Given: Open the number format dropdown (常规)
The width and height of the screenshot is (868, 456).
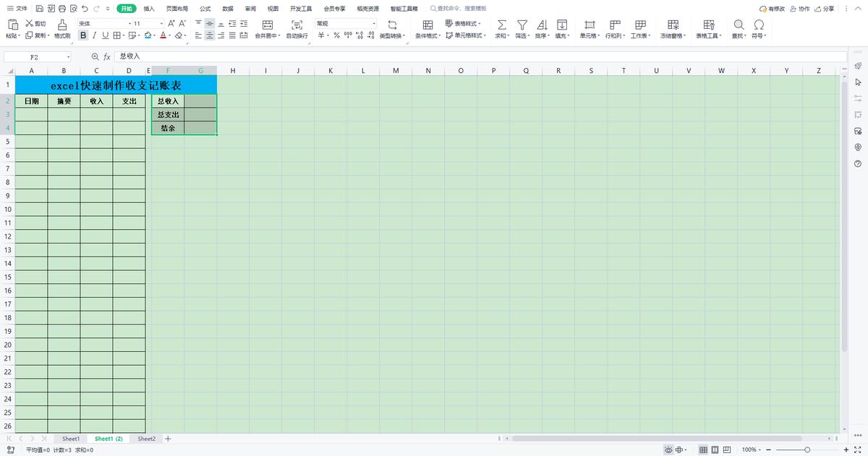Looking at the screenshot, I should tap(346, 23).
